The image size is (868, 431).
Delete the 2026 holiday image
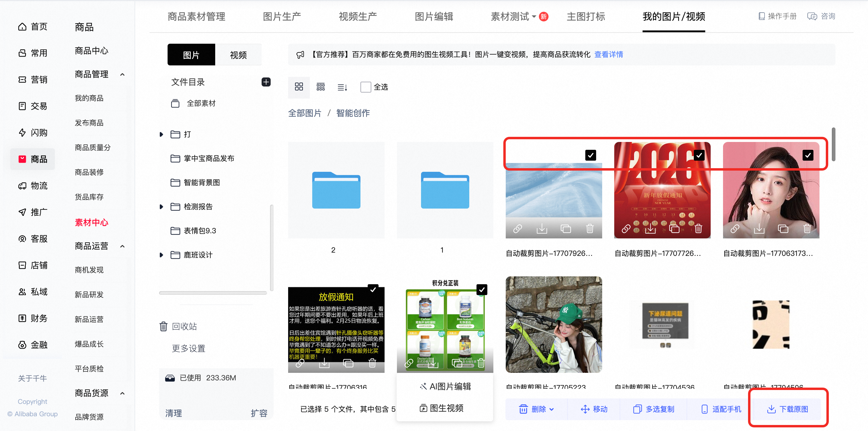tap(699, 229)
